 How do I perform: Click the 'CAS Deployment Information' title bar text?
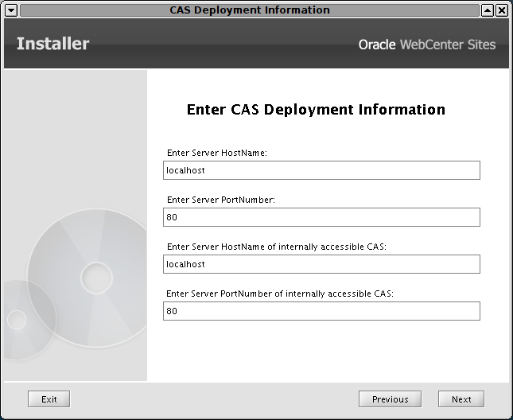pos(250,10)
